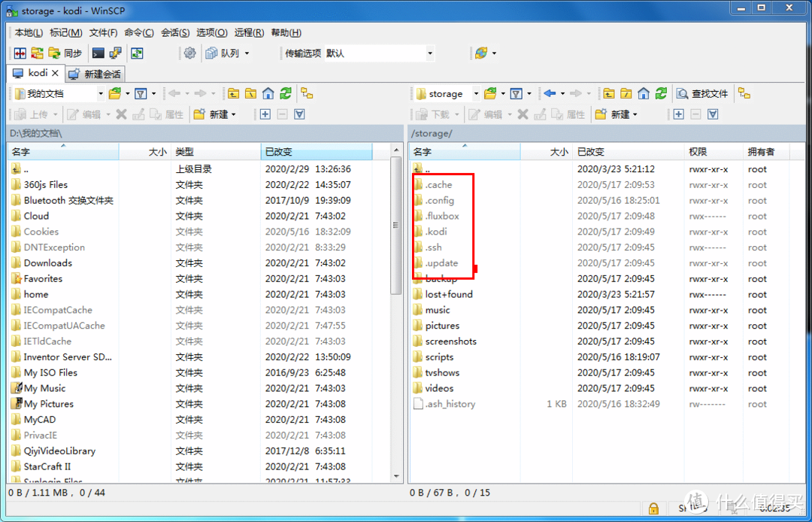Viewport: 812px width, 522px height.
Task: Click the remote panel open directory icon
Action: pos(490,94)
